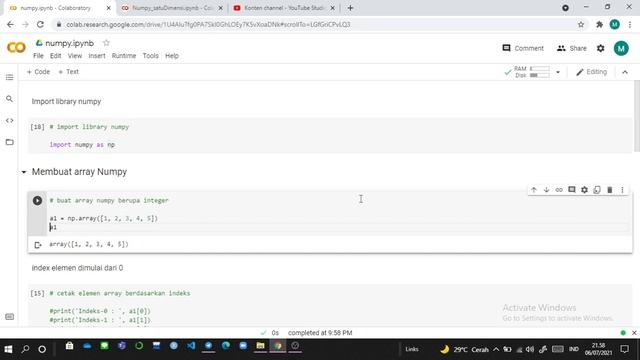The width and height of the screenshot is (640, 360).
Task: Select the 'Import library numpy' text cell
Action: coord(66,102)
